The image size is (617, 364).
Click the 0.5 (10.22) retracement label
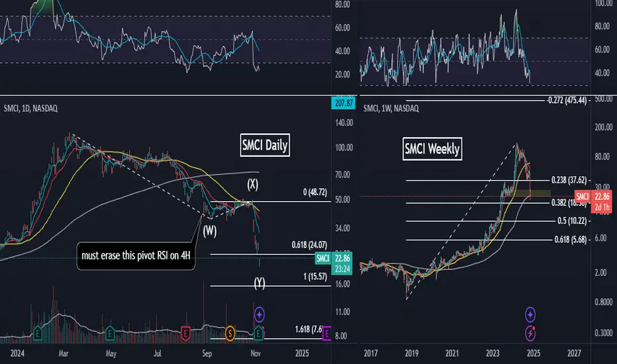pyautogui.click(x=572, y=221)
